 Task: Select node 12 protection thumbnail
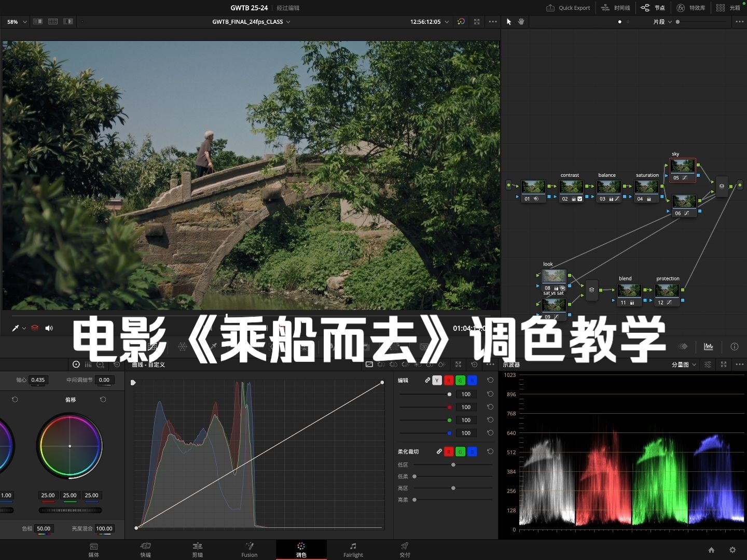click(667, 290)
